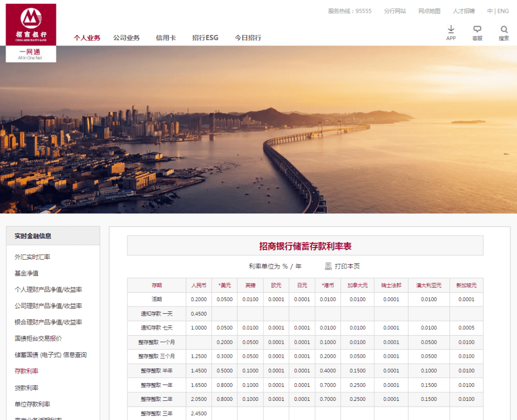This screenshot has height=420, width=517.
Task: Click the APP download icon
Action: [x=451, y=29]
